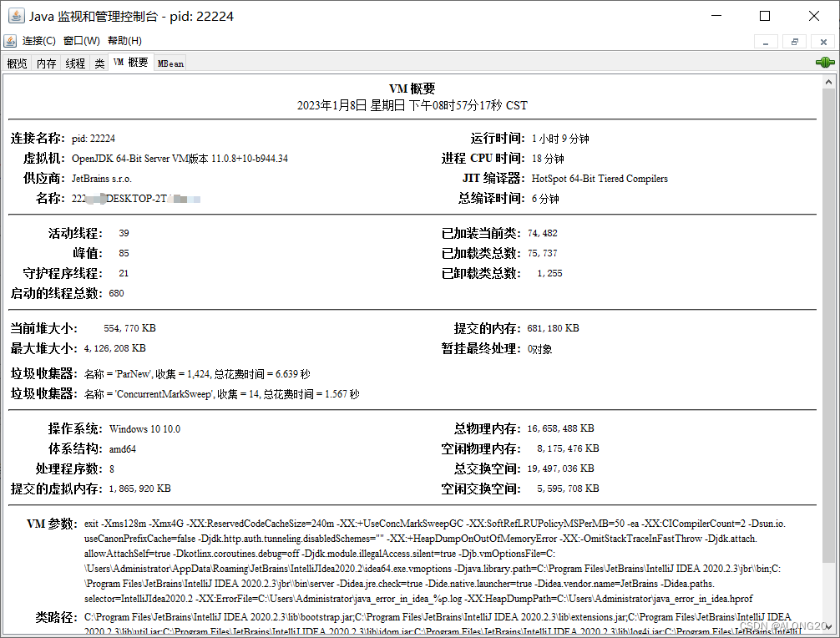Click the scrollbar up arrow
This screenshot has width=840, height=638.
[829, 82]
